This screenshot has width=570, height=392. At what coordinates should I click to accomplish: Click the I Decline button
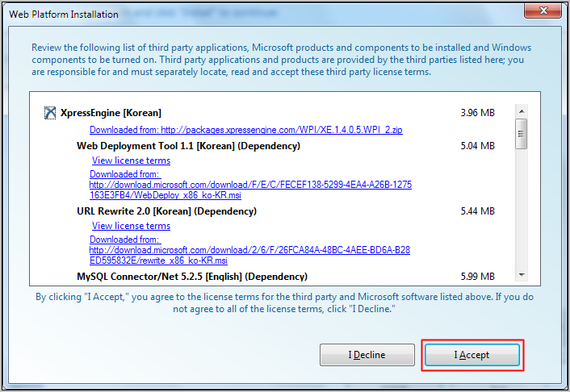(367, 355)
